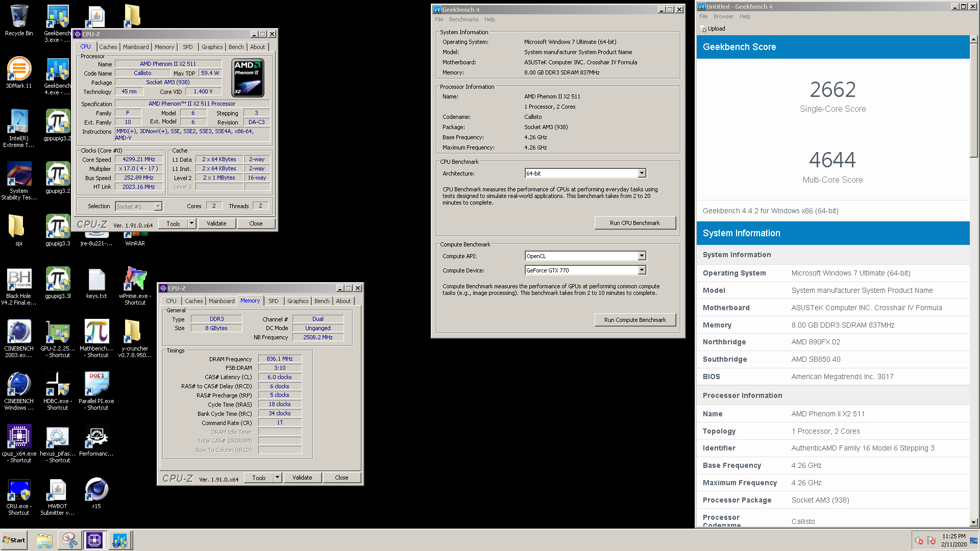Open Help menu in Untitled Geekbench window
The width and height of the screenshot is (980, 551).
click(x=745, y=16)
